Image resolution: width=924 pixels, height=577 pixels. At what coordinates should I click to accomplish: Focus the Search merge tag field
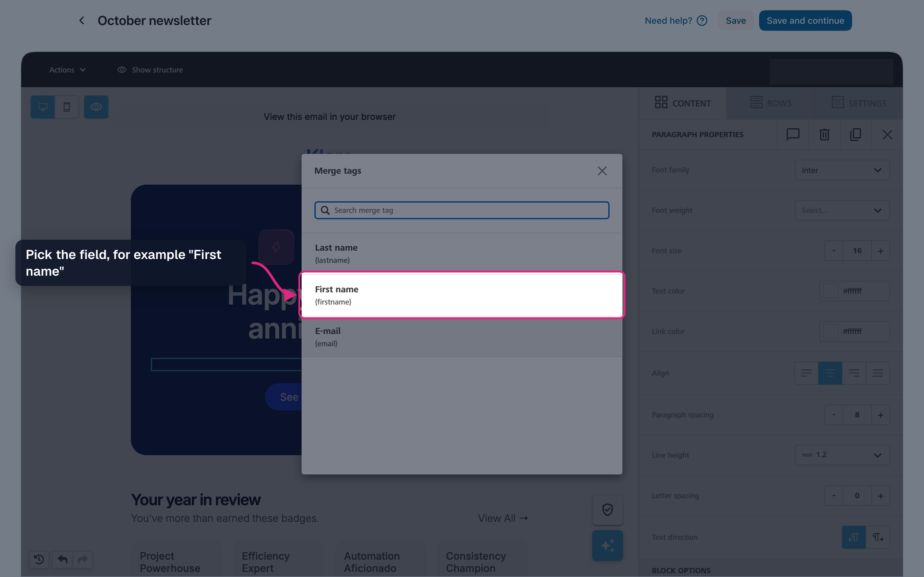coord(462,210)
